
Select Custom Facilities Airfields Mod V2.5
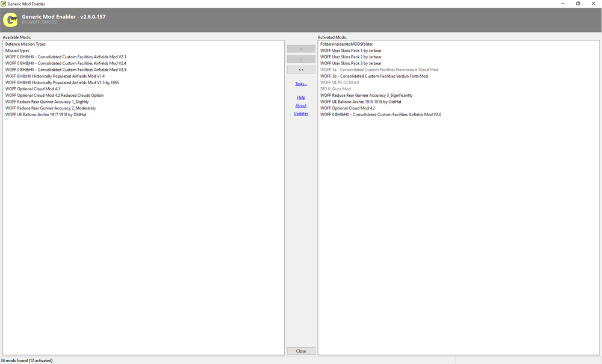pos(66,70)
